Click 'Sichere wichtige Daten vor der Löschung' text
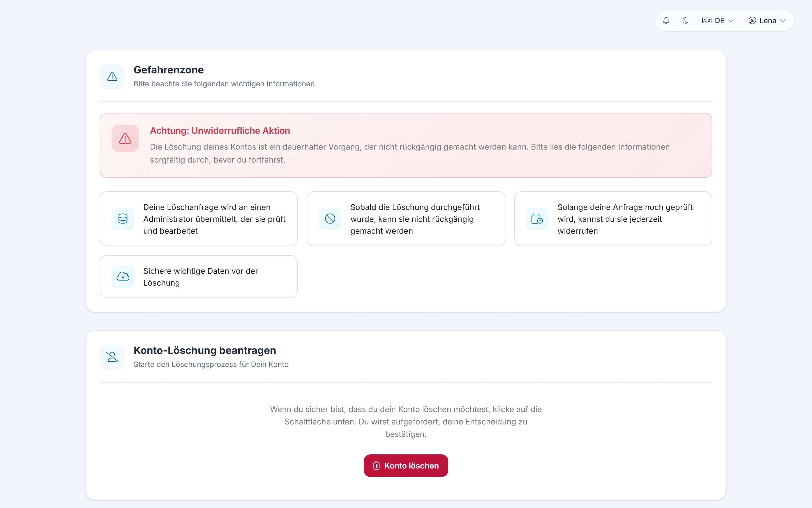812x508 pixels. click(x=201, y=277)
